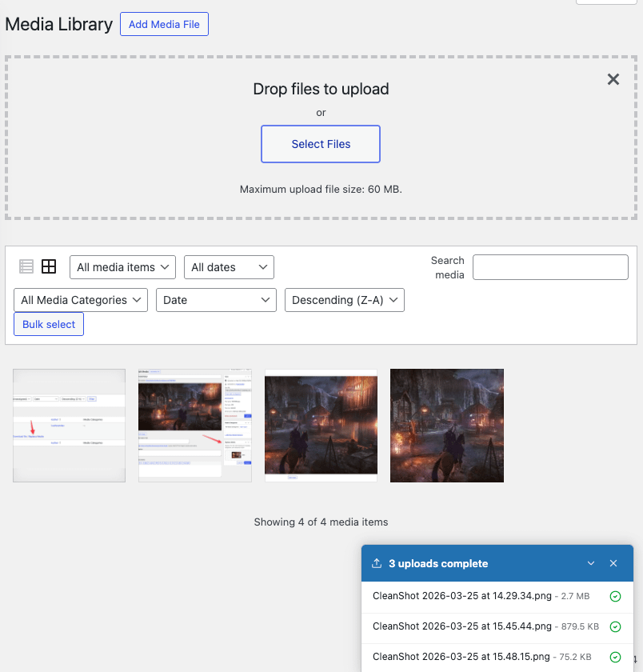Enable Bulk select mode
This screenshot has width=643, height=672.
[x=49, y=324]
